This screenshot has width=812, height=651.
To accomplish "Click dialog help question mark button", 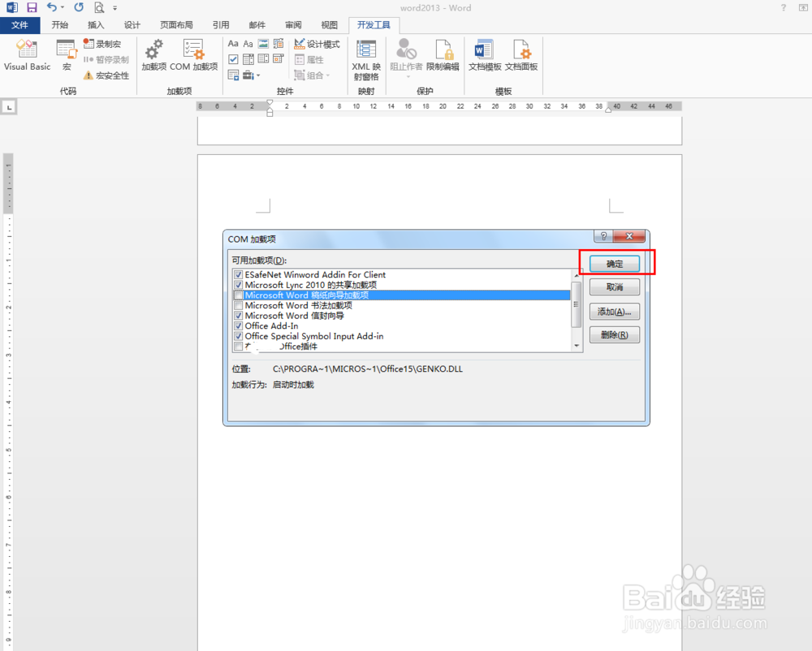I will point(603,236).
